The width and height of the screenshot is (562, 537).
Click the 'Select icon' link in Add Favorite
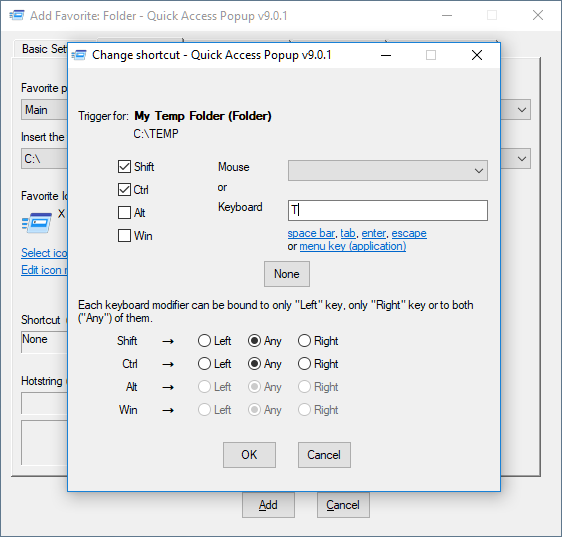point(44,253)
